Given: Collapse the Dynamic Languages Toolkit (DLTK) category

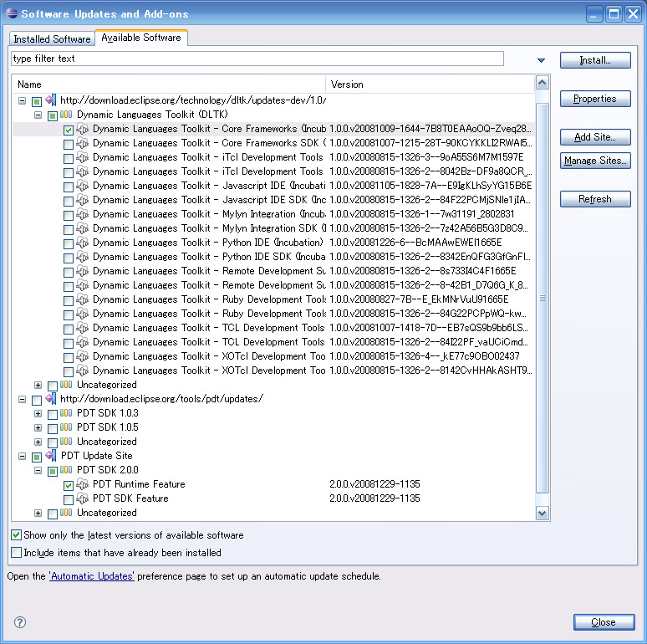Looking at the screenshot, I should click(38, 115).
